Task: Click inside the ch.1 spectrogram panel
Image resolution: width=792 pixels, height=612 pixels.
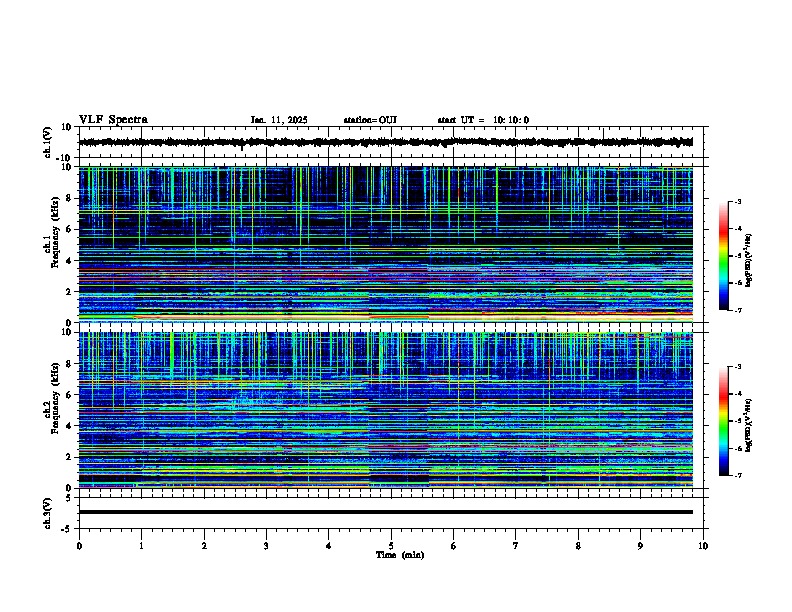Action: [x=385, y=244]
